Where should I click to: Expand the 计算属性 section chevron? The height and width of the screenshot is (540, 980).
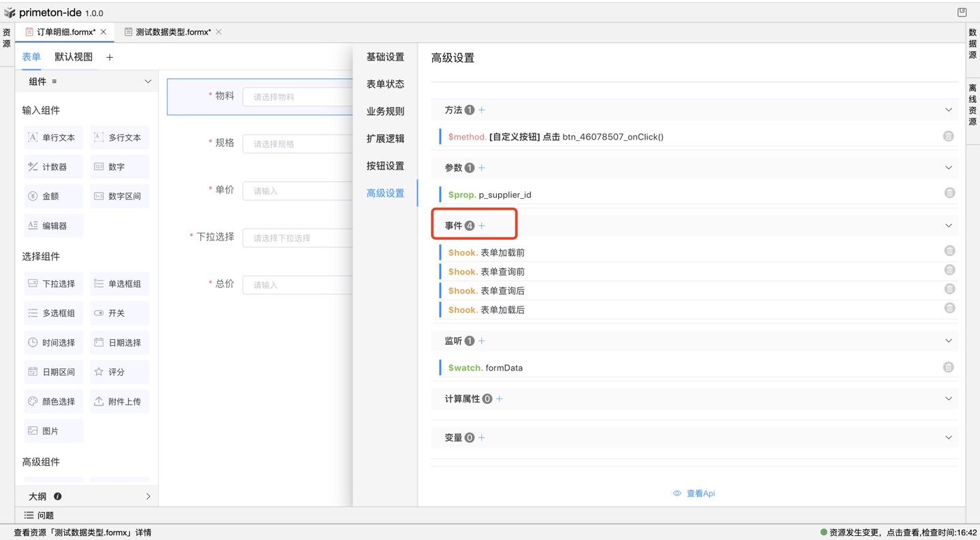coord(949,398)
